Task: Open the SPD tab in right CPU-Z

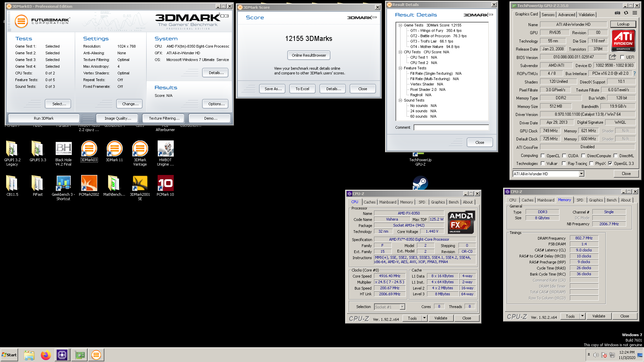Action: coord(580,200)
